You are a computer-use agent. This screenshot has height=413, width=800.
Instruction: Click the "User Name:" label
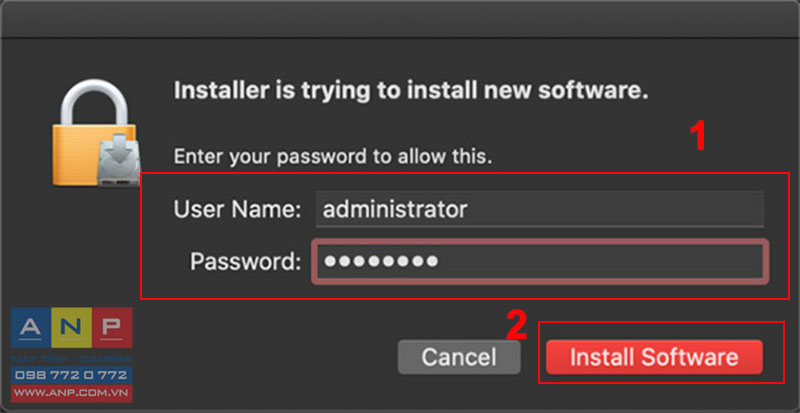click(237, 209)
